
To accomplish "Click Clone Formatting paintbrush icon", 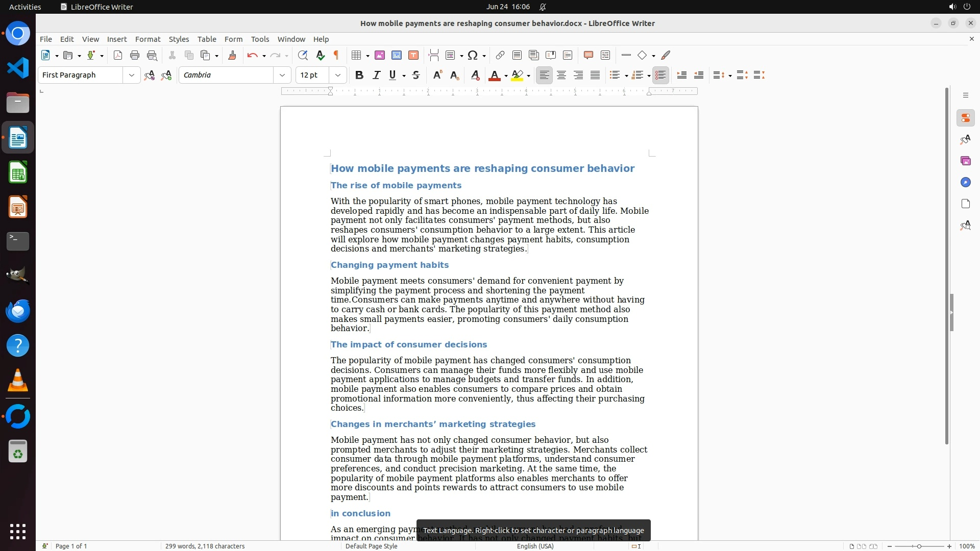I will pos(232,55).
